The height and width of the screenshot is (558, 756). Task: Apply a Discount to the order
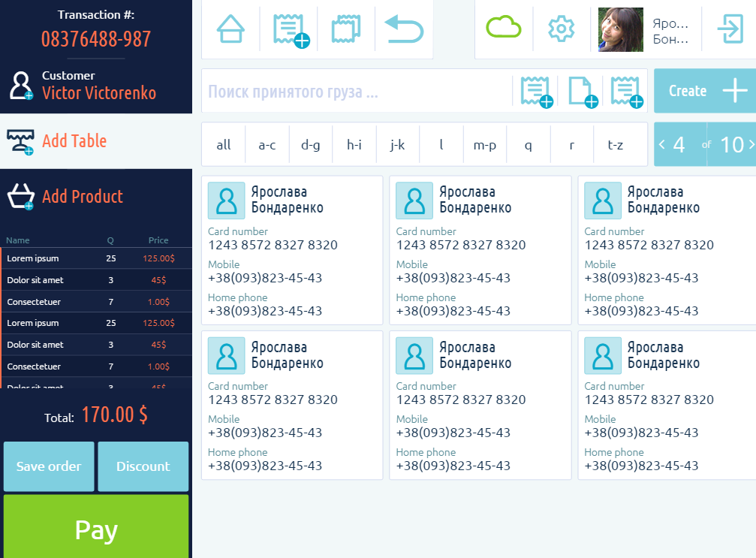point(143,466)
